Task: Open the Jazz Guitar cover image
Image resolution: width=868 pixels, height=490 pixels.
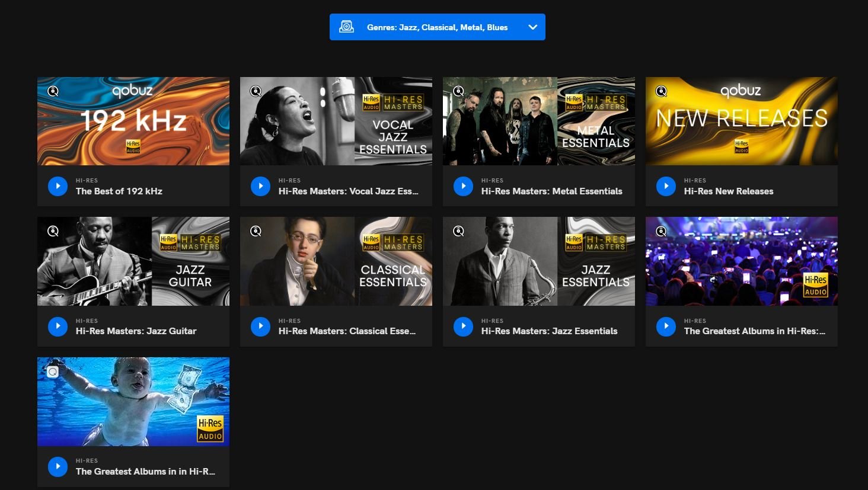Action: pos(133,261)
